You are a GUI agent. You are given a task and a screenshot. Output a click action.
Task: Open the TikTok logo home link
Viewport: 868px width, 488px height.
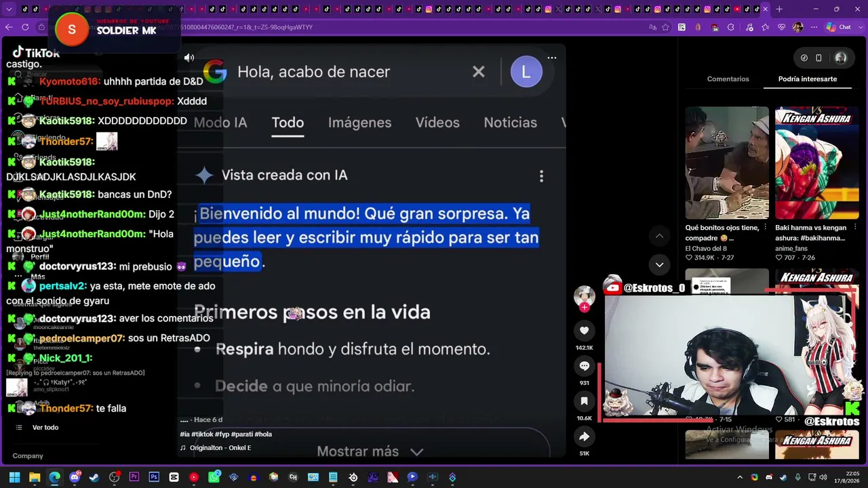(36, 53)
